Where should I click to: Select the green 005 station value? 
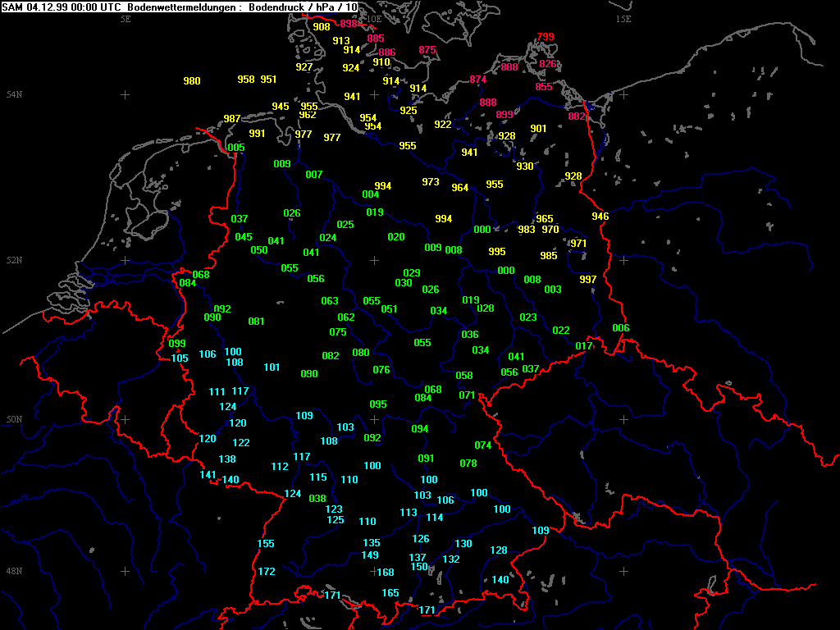click(x=236, y=148)
